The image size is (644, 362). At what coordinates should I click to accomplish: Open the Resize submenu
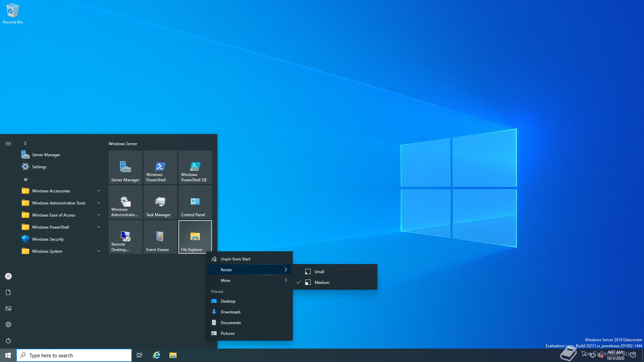249,269
